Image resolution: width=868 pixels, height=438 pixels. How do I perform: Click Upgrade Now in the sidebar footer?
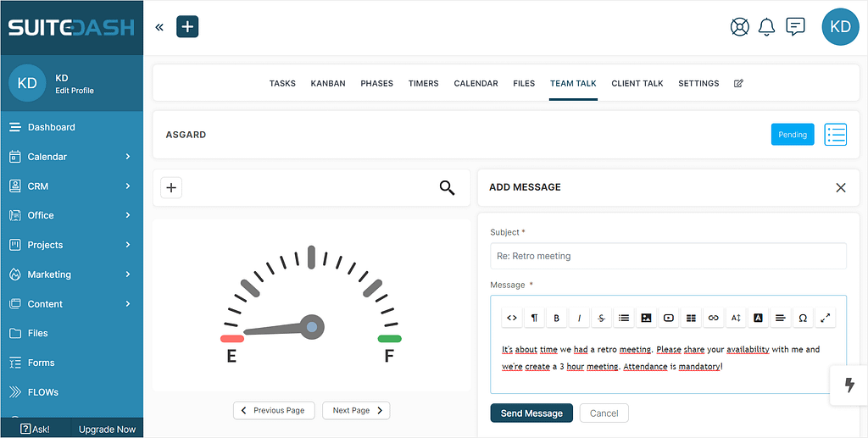click(x=108, y=430)
